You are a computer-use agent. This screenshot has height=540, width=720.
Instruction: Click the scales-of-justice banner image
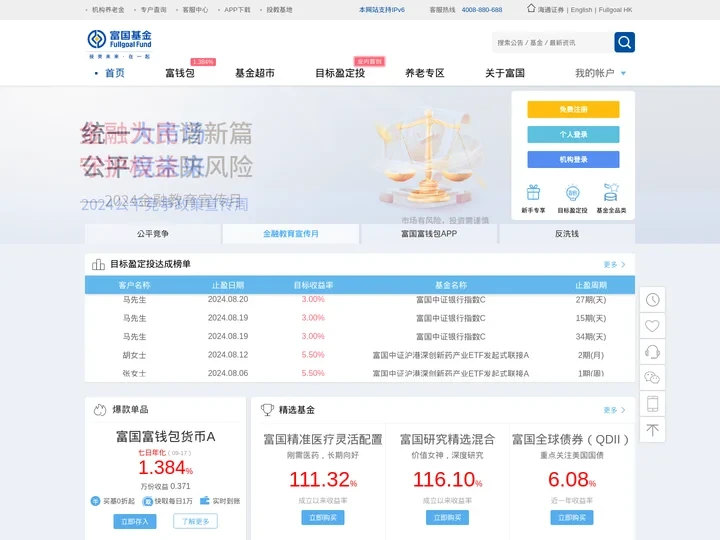point(429,156)
